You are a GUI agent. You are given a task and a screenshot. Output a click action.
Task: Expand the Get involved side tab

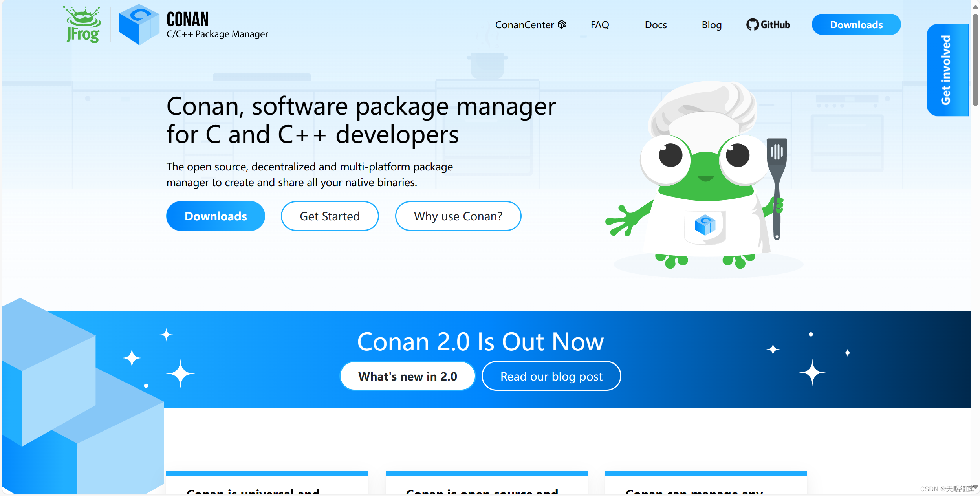click(x=947, y=70)
